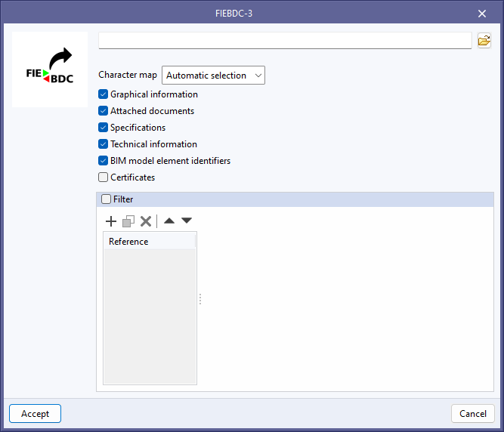Delete the selected filter reference

[146, 221]
